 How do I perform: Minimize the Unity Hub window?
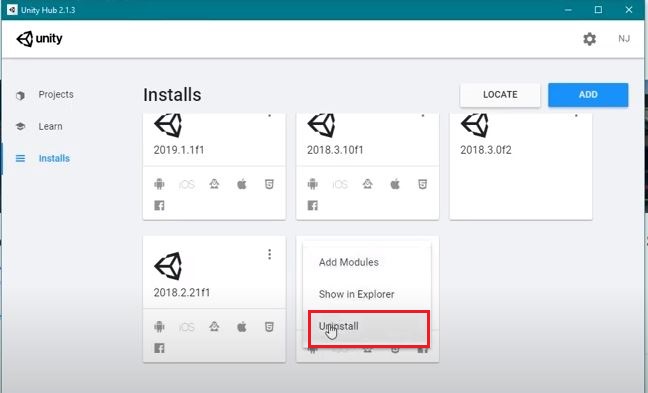pyautogui.click(x=568, y=10)
